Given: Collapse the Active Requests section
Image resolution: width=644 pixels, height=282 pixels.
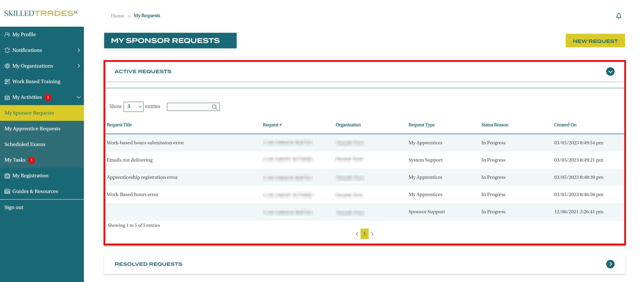Looking at the screenshot, I should 610,72.
